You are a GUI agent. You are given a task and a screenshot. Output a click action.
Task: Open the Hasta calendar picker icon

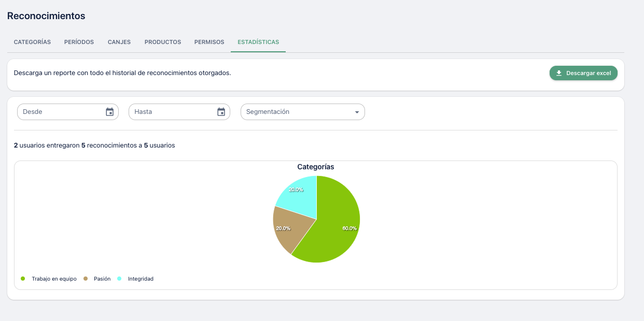(221, 112)
